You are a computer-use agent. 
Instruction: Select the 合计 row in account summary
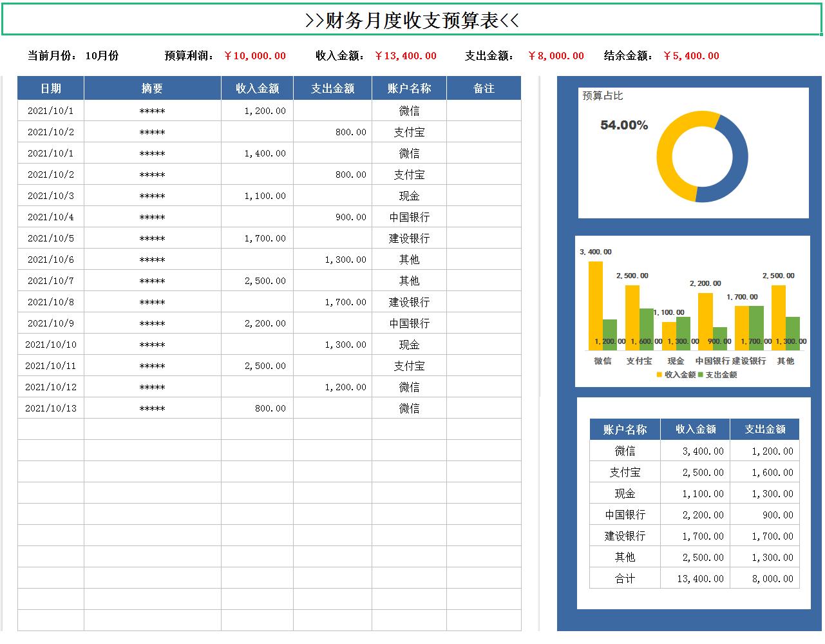[623, 578]
